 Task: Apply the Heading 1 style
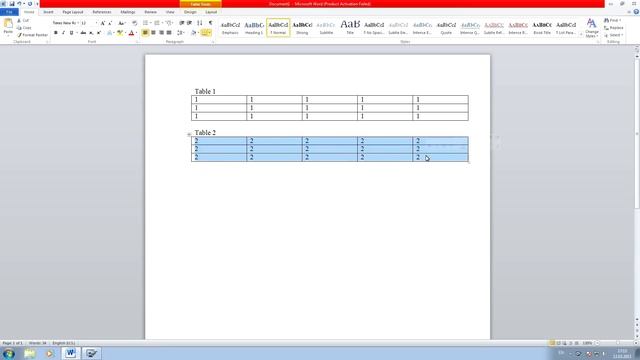click(x=254, y=28)
